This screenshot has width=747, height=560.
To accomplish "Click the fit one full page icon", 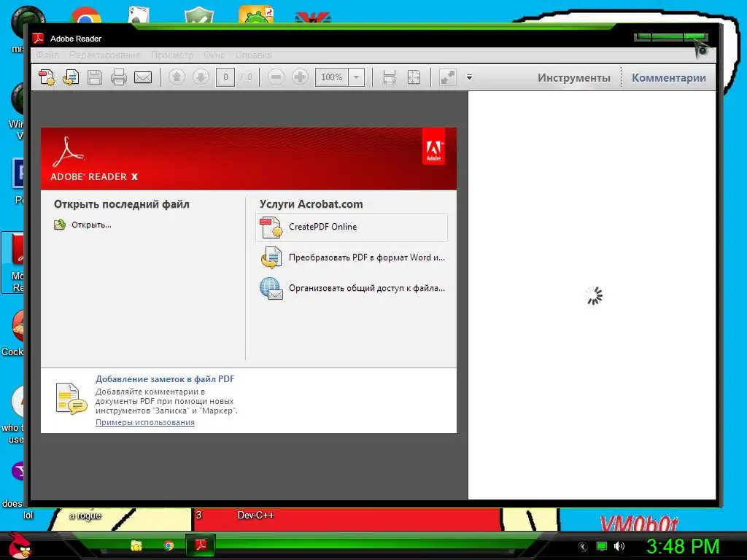I will (x=414, y=77).
